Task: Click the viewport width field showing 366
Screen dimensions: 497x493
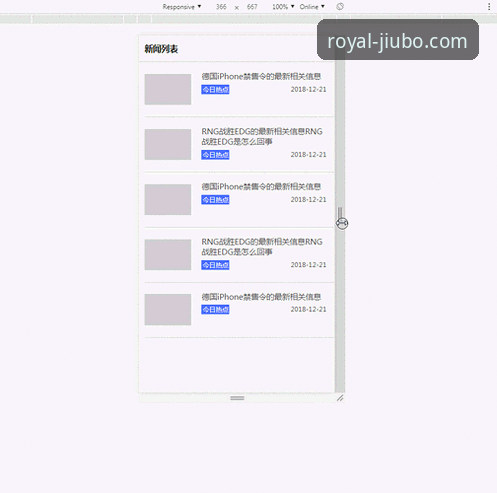Action: pos(221,7)
